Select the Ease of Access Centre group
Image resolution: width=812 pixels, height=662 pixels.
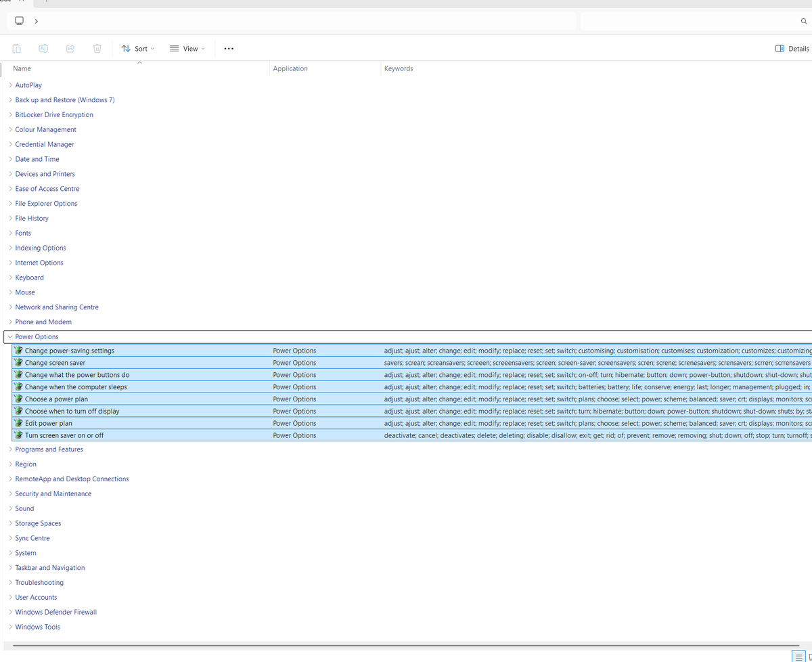[47, 189]
